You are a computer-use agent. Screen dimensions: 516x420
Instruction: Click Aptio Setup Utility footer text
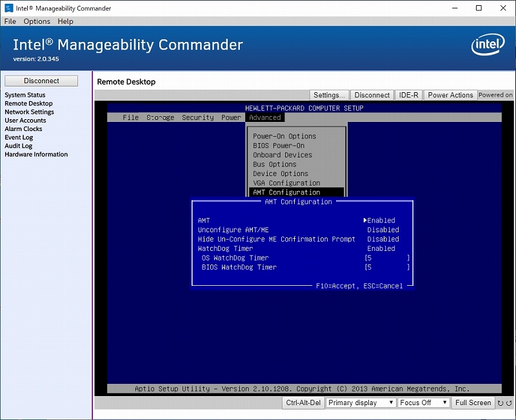point(302,389)
